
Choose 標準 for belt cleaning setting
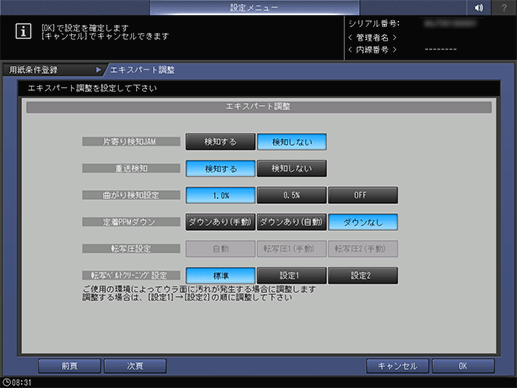tap(220, 275)
